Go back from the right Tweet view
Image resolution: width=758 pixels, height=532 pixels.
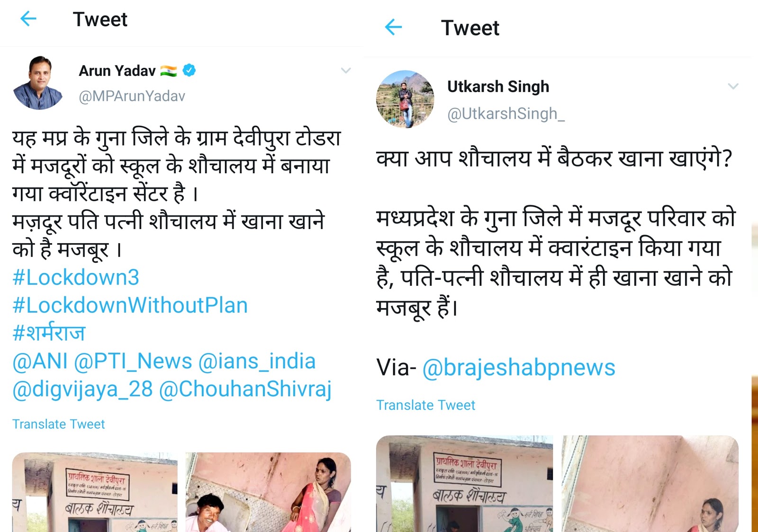393,27
